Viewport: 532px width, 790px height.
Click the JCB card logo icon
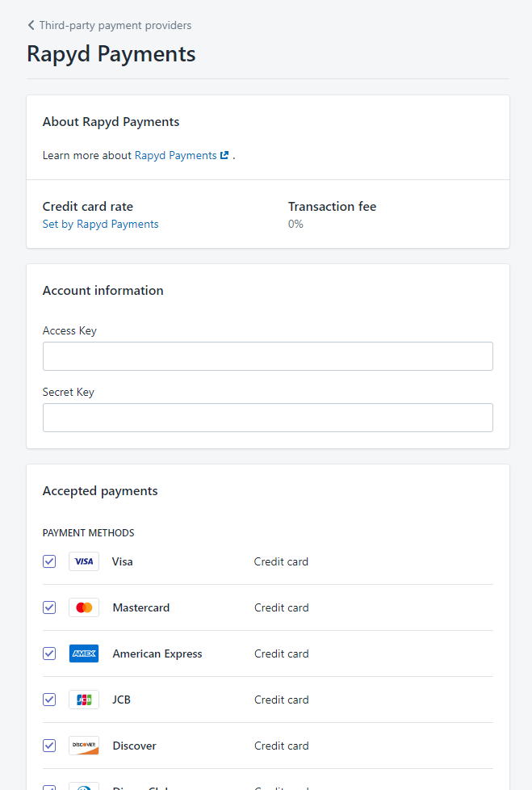click(x=84, y=700)
